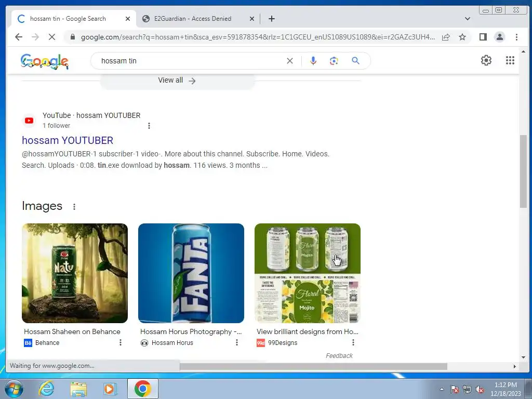Image resolution: width=532 pixels, height=399 pixels.
Task: Open options for Hossam Horus image
Action: 237,343
